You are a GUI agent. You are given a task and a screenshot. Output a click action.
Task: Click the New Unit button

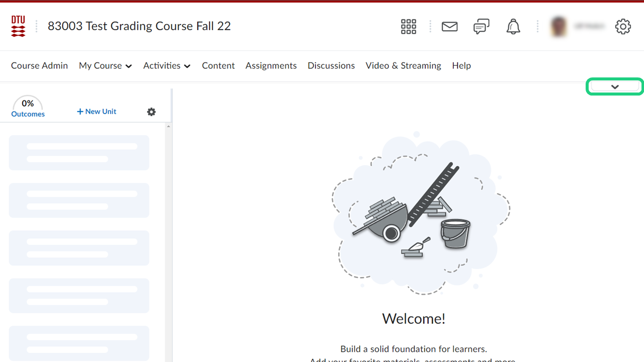97,112
